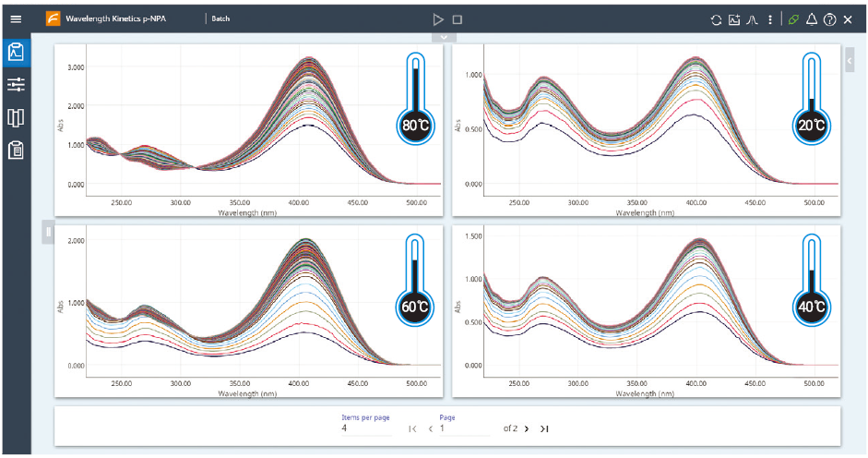
Task: Toggle the left panel handle beside graphs
Action: pos(47,232)
